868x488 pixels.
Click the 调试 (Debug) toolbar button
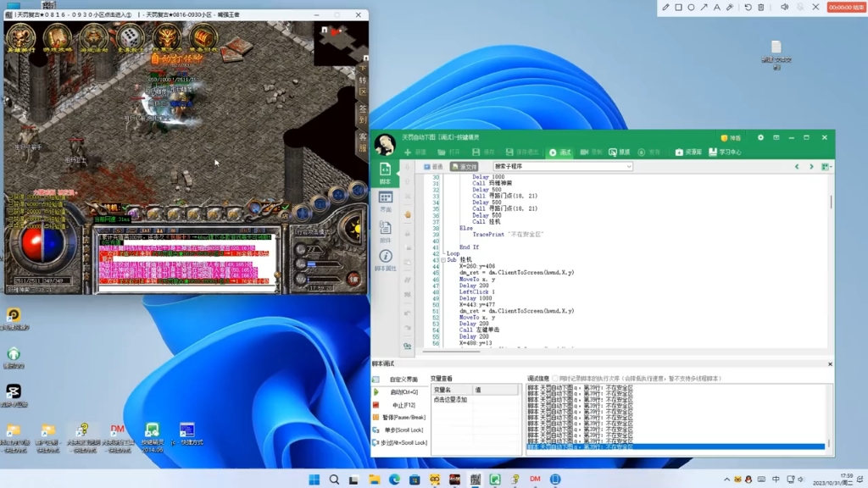[559, 152]
